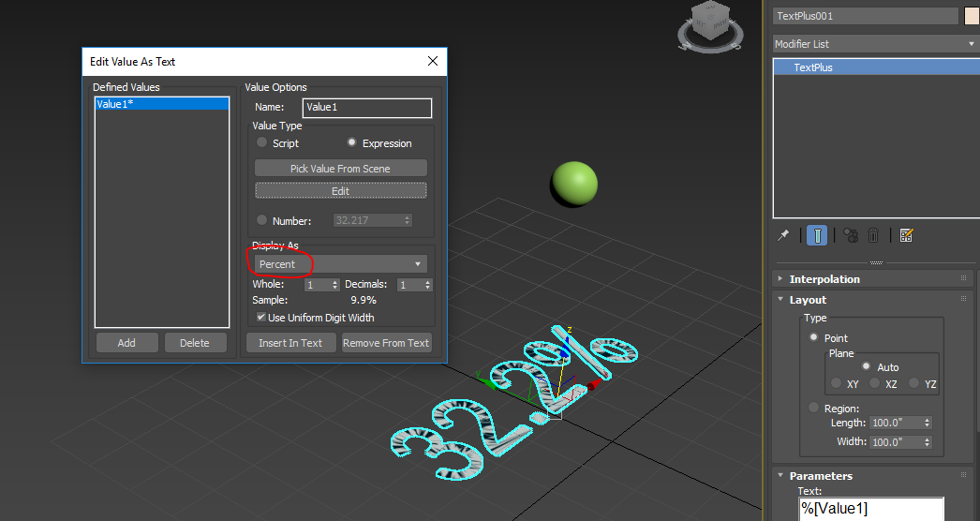Open Configure Modifier Sets icon
The image size is (980, 521).
pyautogui.click(x=906, y=235)
